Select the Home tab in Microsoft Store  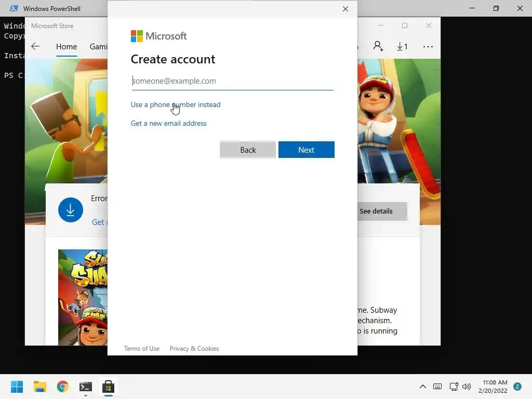click(x=66, y=46)
